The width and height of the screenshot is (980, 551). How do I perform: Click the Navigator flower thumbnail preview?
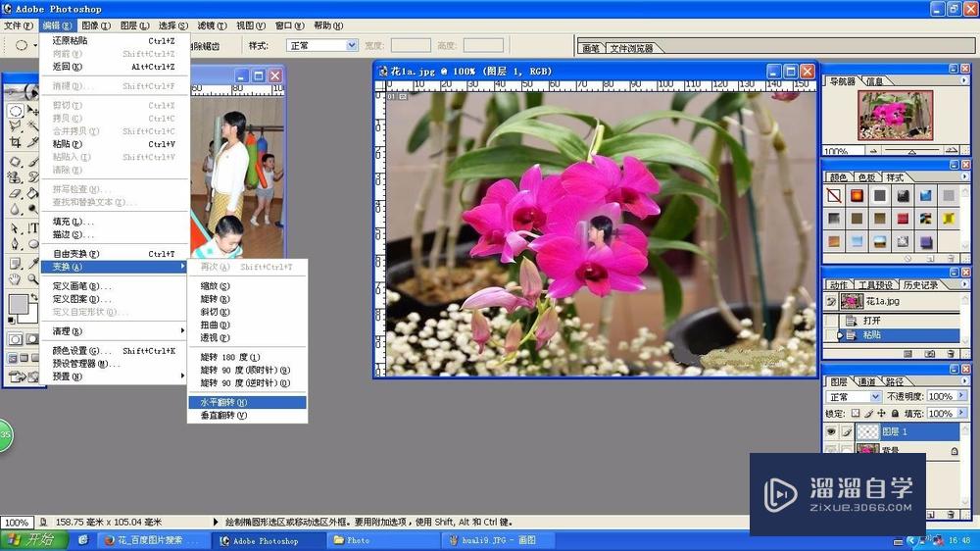895,115
